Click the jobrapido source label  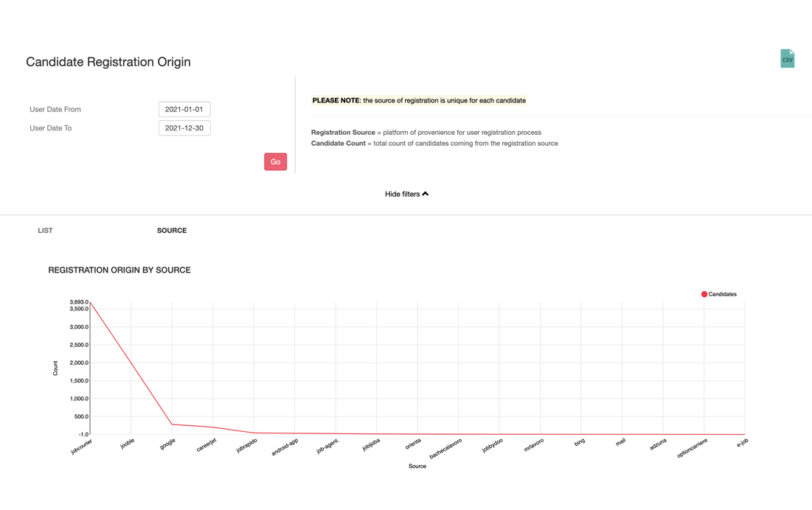247,446
